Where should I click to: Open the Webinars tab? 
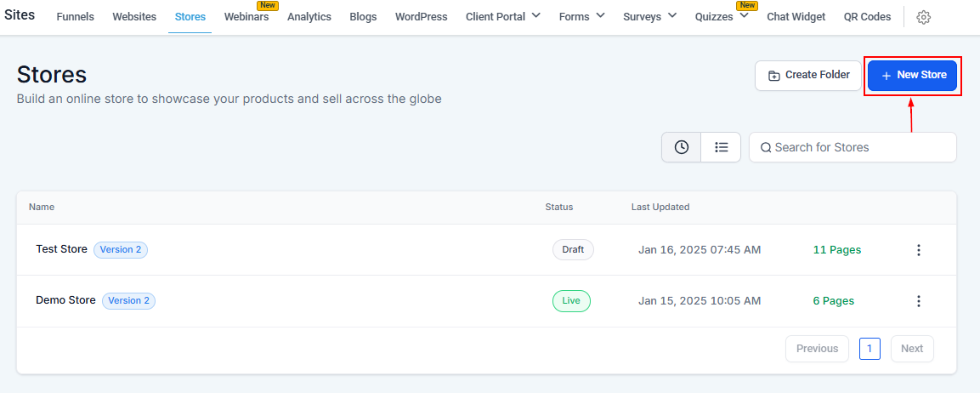tap(246, 17)
